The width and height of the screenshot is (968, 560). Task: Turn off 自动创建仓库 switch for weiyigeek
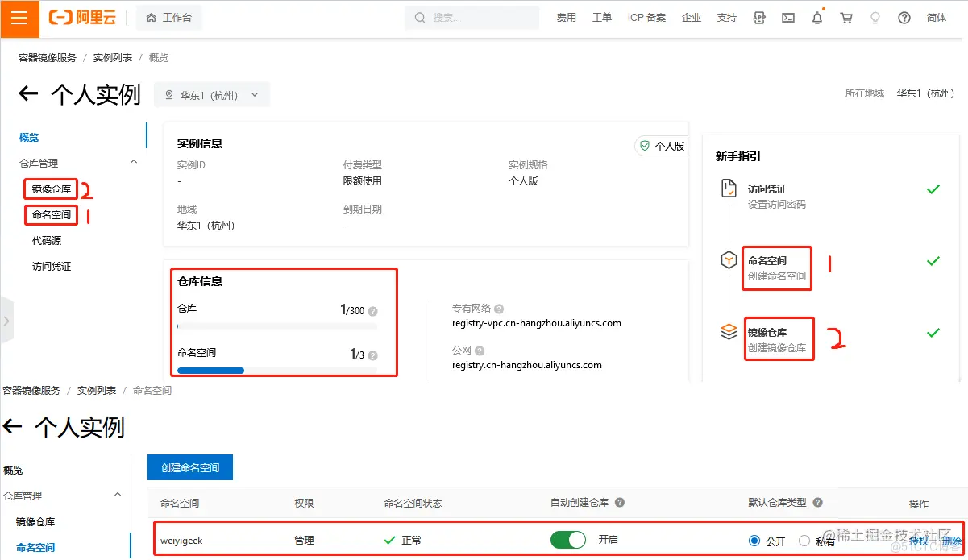click(x=568, y=539)
